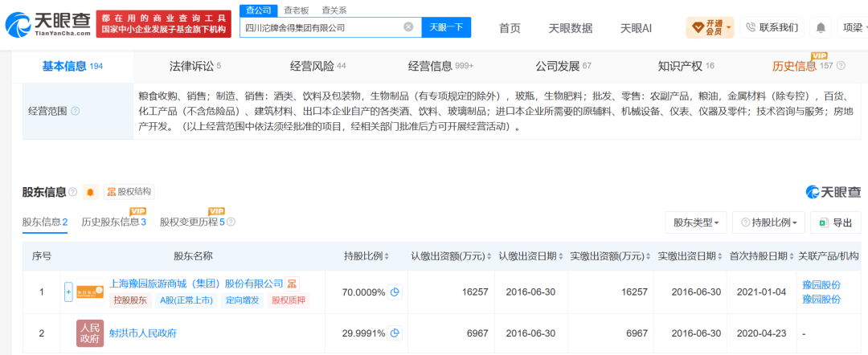The height and width of the screenshot is (355, 868).
Task: Open the 持股比例 filter dropdown
Action: [x=768, y=222]
